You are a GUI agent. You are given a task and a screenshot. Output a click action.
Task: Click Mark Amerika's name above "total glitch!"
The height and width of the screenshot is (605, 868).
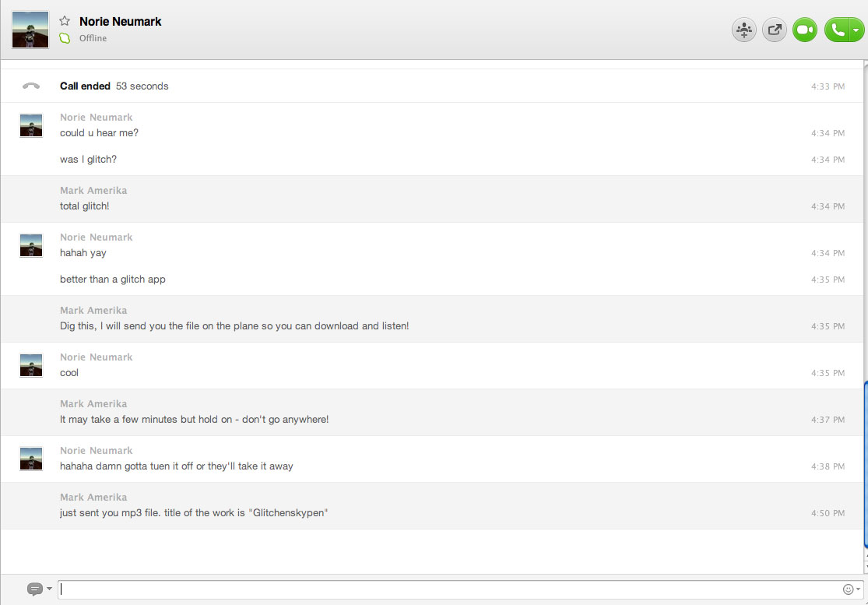93,191
